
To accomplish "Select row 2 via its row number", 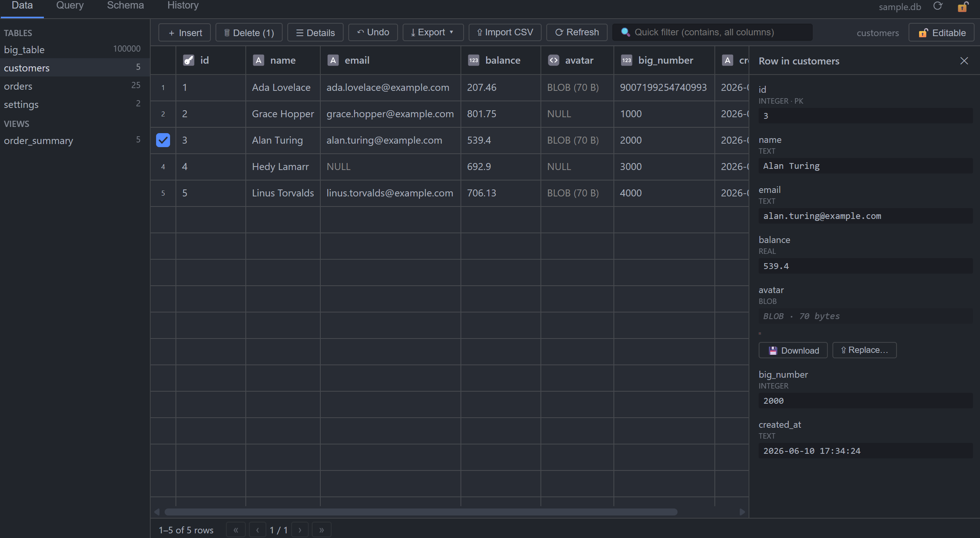I will click(x=163, y=114).
